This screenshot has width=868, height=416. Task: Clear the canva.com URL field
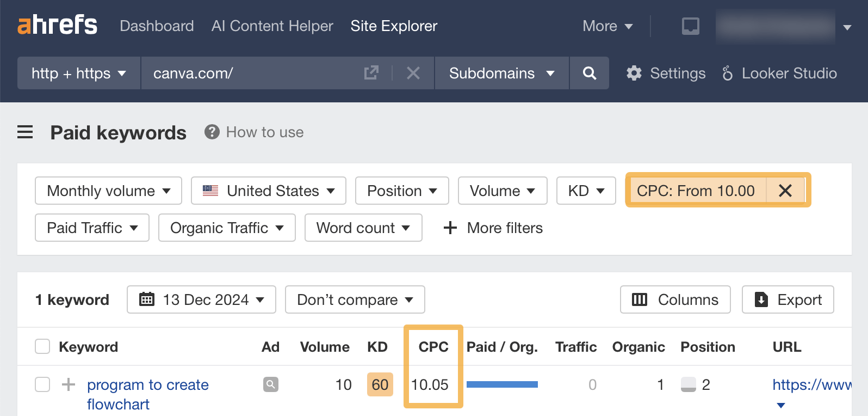click(413, 73)
